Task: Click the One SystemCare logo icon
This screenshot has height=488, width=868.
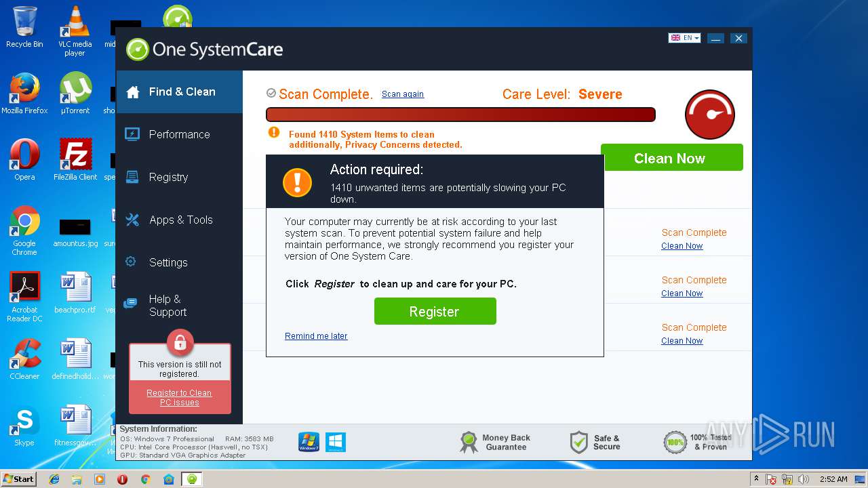Action: tap(137, 49)
